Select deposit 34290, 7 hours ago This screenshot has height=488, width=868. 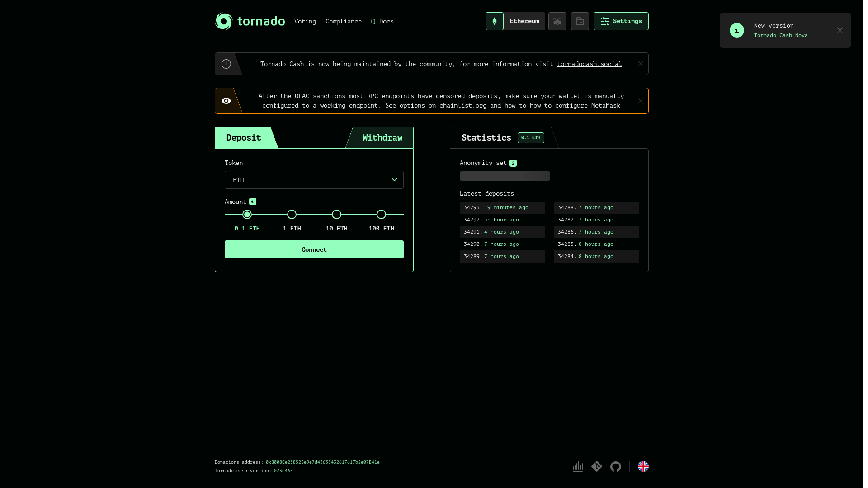[x=502, y=244]
